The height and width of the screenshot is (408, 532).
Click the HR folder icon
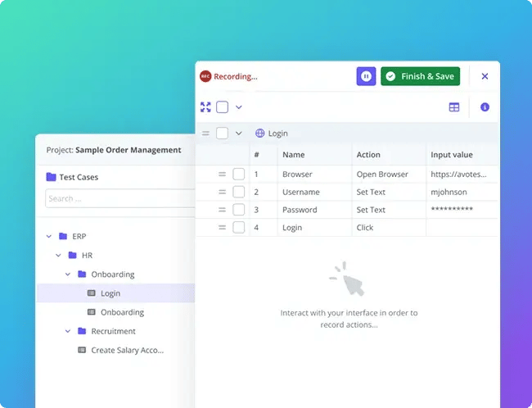[72, 255]
